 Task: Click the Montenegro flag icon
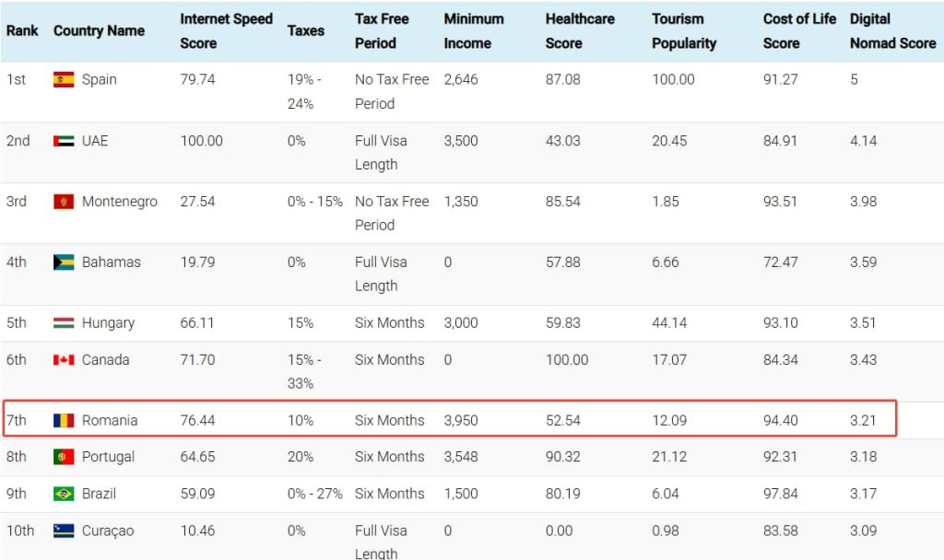[64, 202]
